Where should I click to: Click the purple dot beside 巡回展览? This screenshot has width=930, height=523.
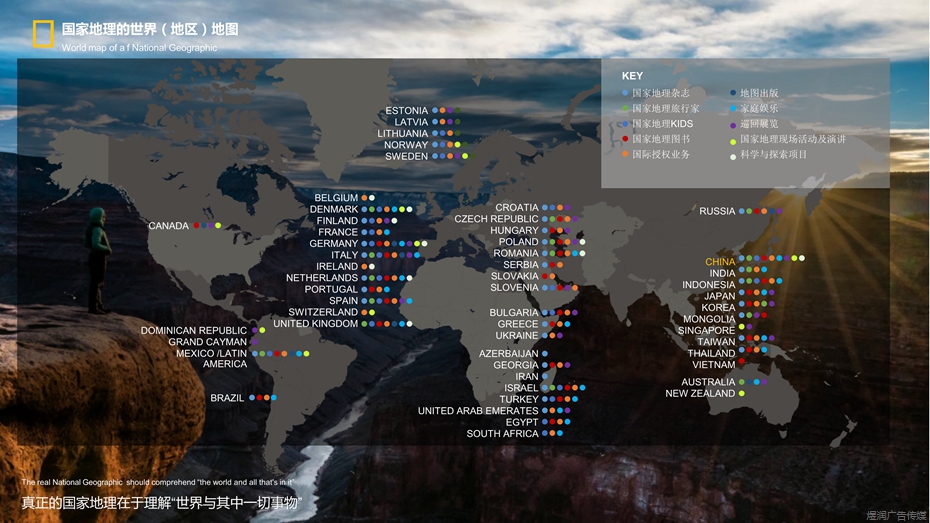tap(733, 125)
